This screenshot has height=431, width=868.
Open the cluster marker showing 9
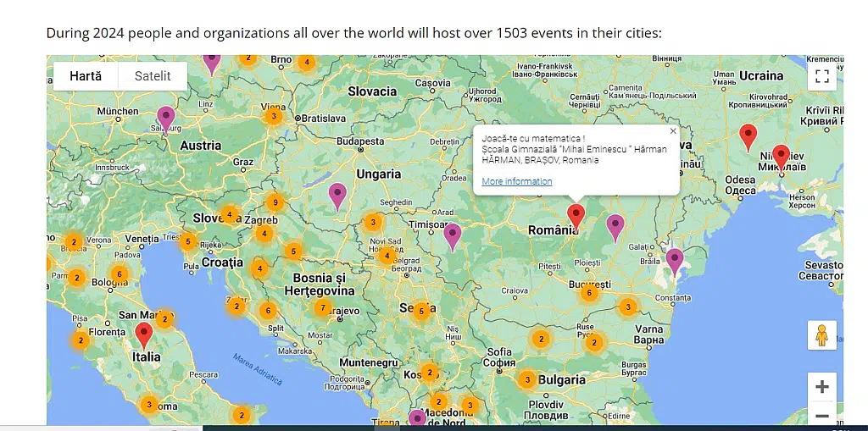275,202
